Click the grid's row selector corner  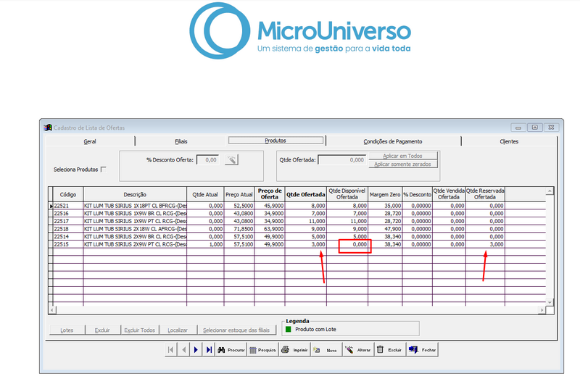pyautogui.click(x=51, y=194)
